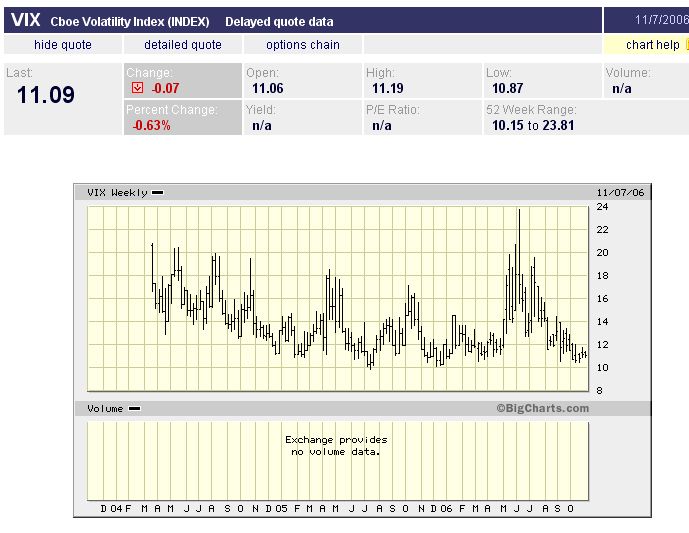Click the 'Exchange provides no volume data' message
Screen dimensions: 689x533
click(336, 446)
